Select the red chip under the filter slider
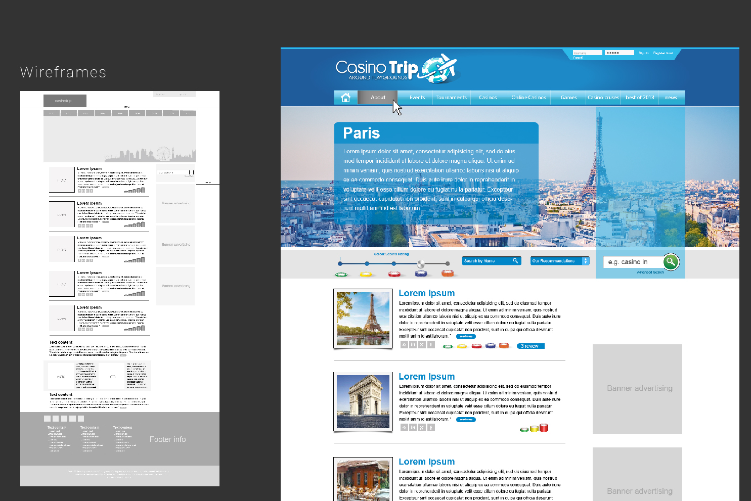 pyautogui.click(x=394, y=273)
